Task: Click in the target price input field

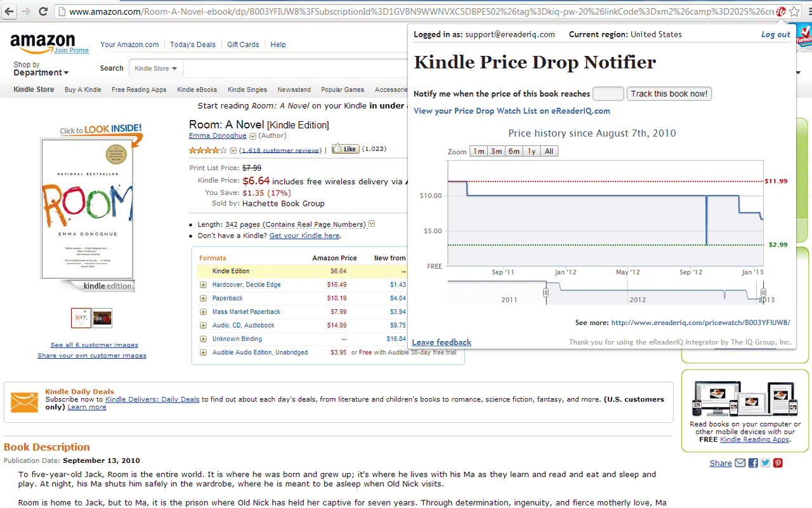Action: [x=608, y=94]
